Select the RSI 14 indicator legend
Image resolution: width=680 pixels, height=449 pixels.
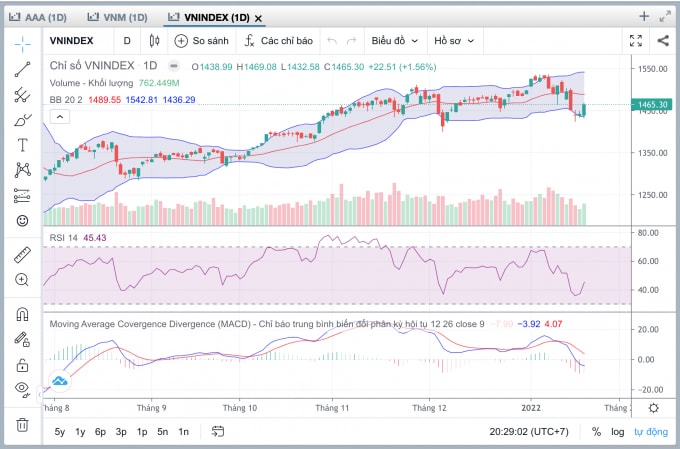point(63,238)
